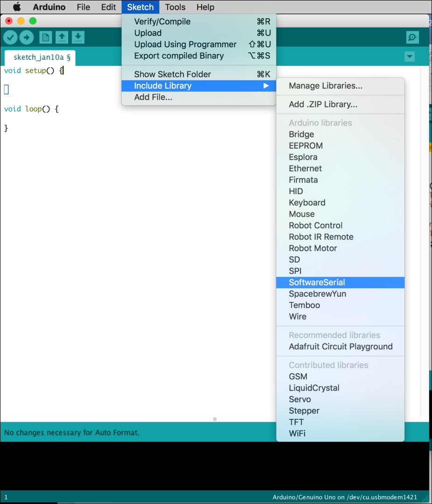The width and height of the screenshot is (432, 504).
Task: Select Show Sketch Folder
Action: (198, 74)
